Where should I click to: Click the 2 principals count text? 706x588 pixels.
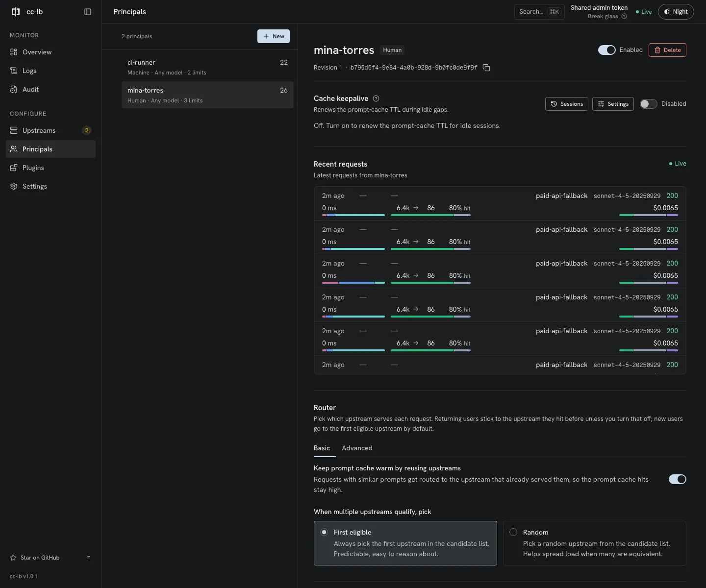pyautogui.click(x=137, y=36)
